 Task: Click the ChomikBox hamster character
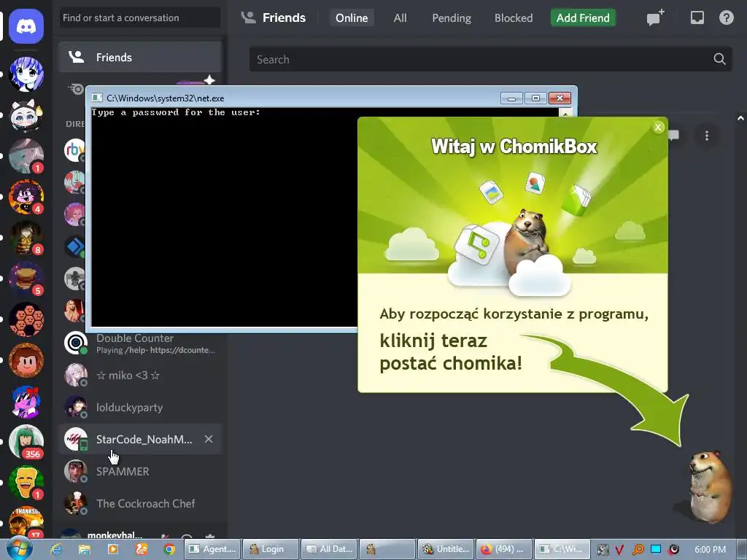coord(709,486)
